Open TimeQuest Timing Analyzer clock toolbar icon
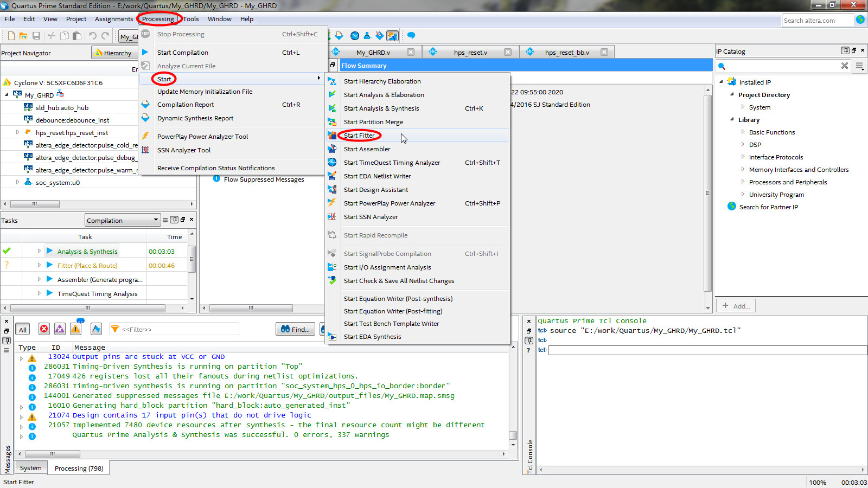The width and height of the screenshot is (868, 488). [x=355, y=36]
